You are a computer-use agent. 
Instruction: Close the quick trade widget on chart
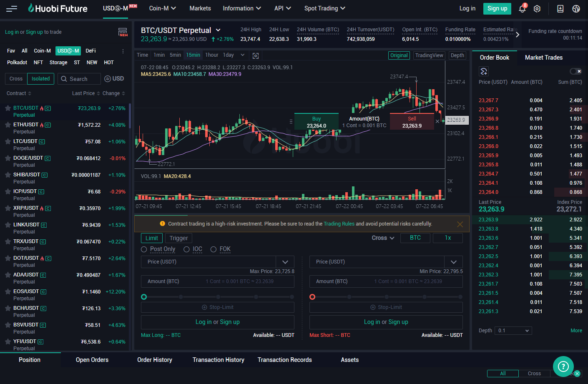tap(437, 121)
